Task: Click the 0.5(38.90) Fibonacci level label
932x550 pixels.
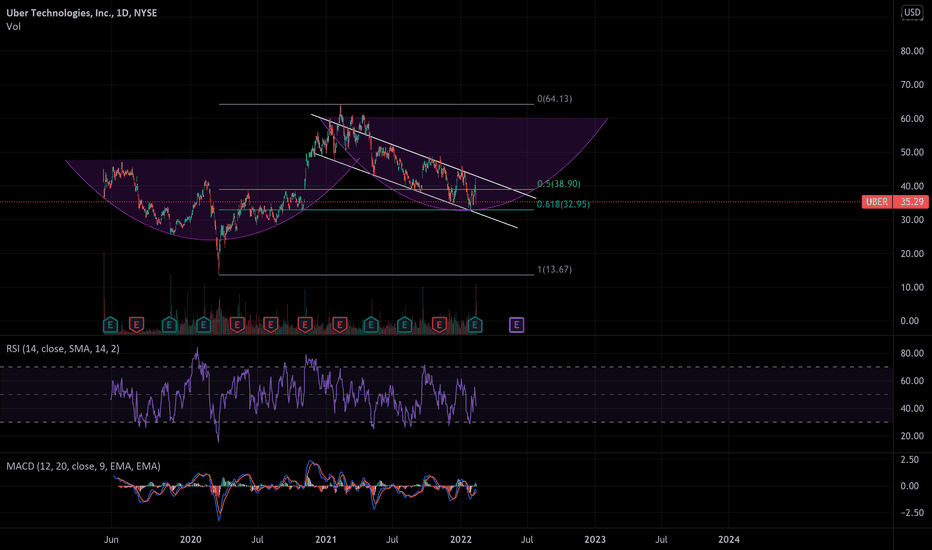Action: [x=559, y=184]
